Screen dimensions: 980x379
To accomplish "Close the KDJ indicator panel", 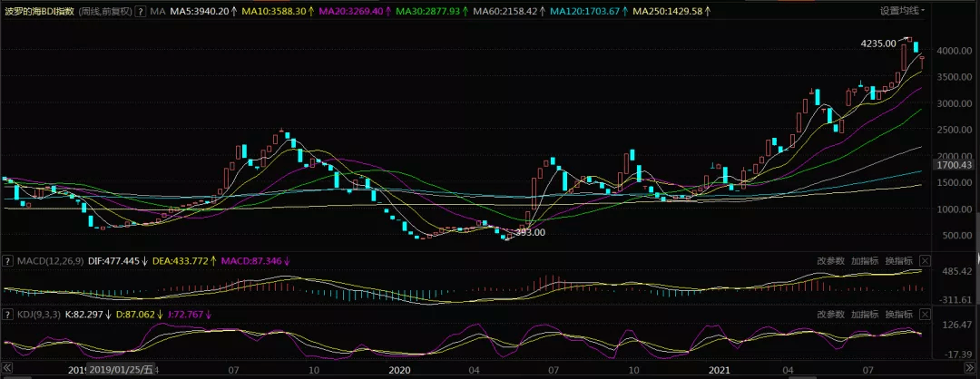I will pos(925,314).
